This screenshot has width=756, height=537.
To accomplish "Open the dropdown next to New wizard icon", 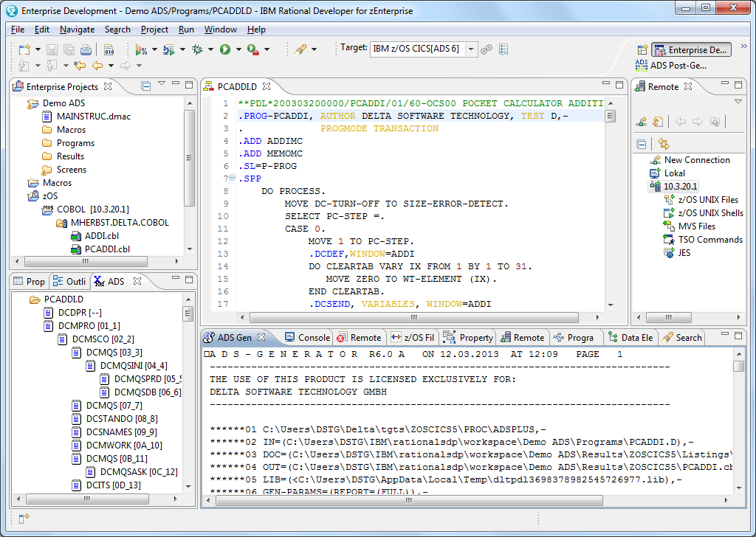I will [38, 49].
